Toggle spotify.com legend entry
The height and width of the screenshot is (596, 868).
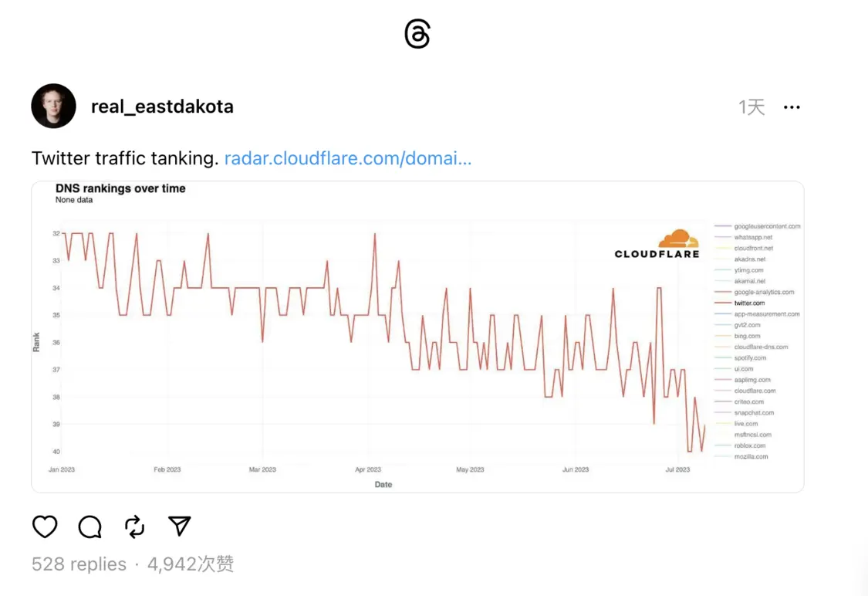(x=750, y=358)
